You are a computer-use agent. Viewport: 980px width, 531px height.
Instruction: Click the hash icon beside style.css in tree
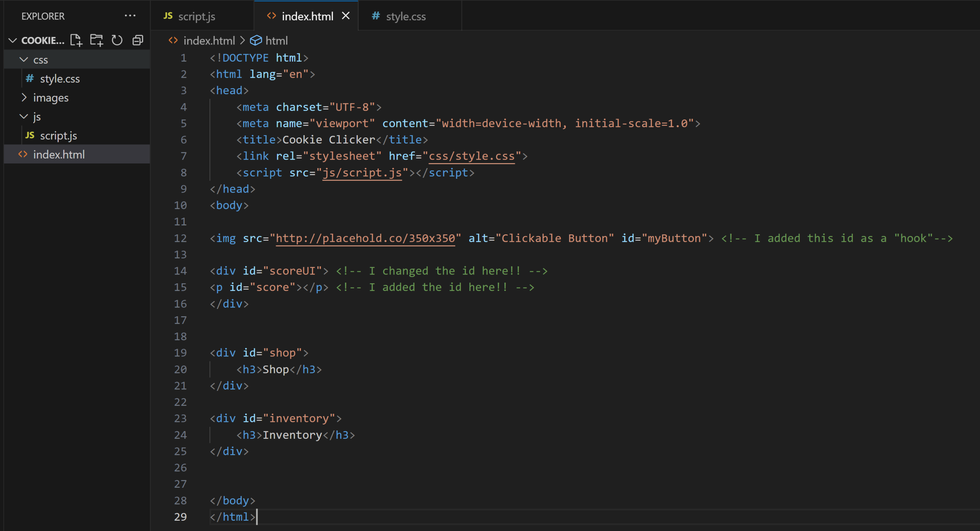tap(29, 78)
